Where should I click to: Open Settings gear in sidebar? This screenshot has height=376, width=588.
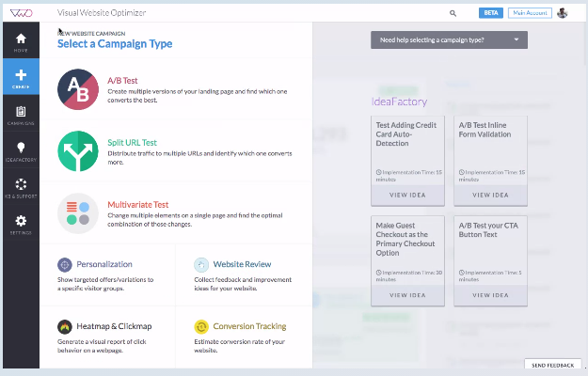tap(21, 223)
